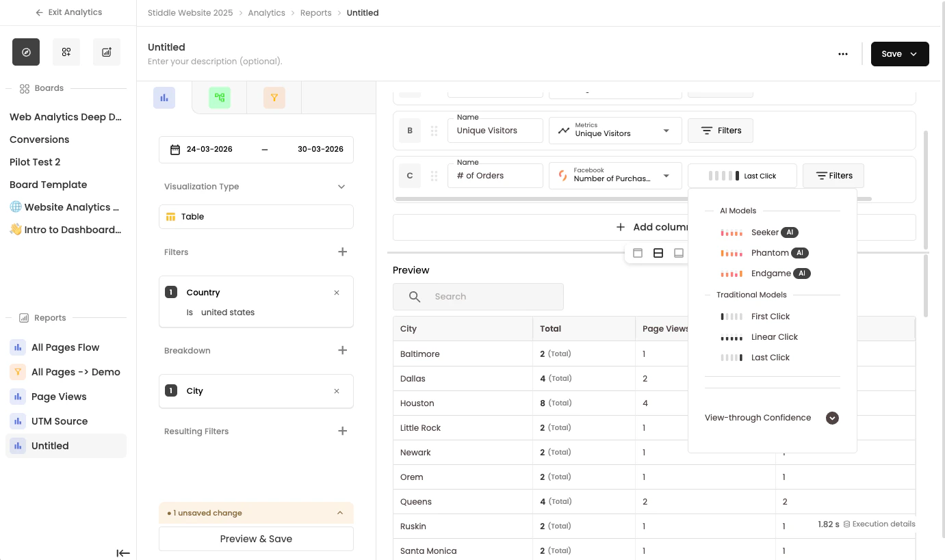Go to the Reports breadcrumb
Viewport: 945px width, 560px height.
(315, 13)
